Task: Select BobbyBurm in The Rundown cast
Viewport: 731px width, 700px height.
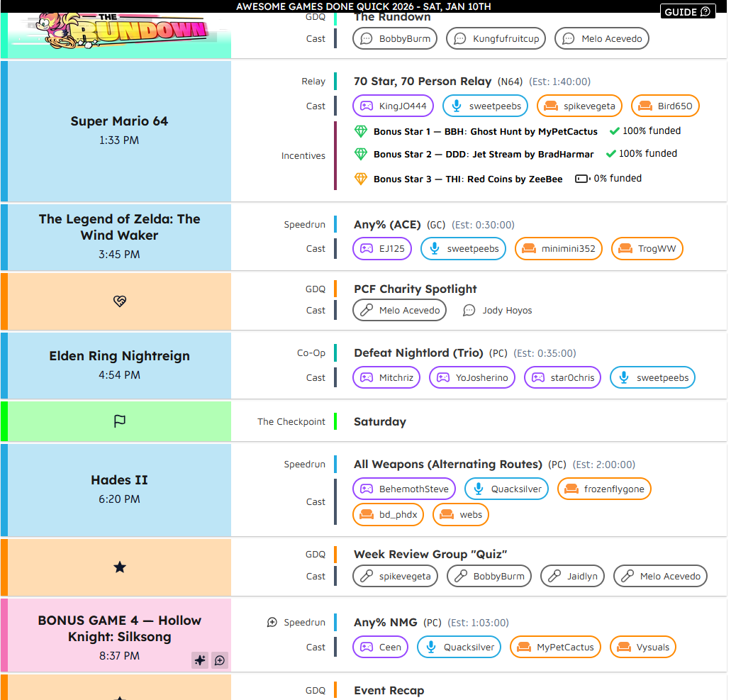Action: pos(395,39)
